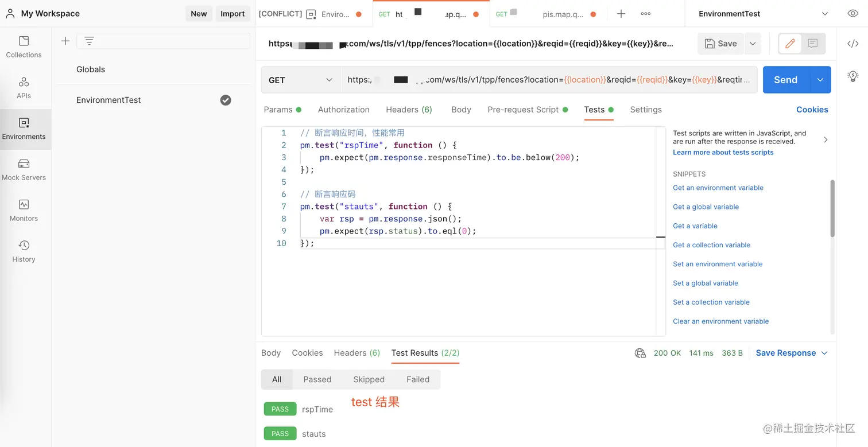
Task: Click the snippets panel scrollbar
Action: click(832, 208)
